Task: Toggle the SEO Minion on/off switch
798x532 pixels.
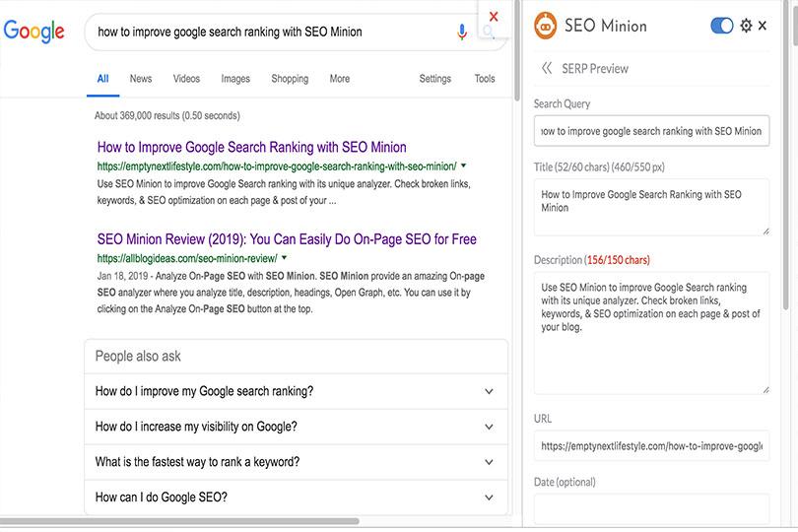Action: pos(722,26)
